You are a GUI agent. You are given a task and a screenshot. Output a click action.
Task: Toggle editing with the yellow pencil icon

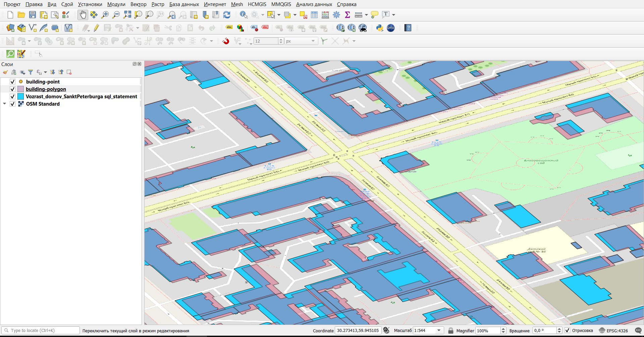(97, 28)
